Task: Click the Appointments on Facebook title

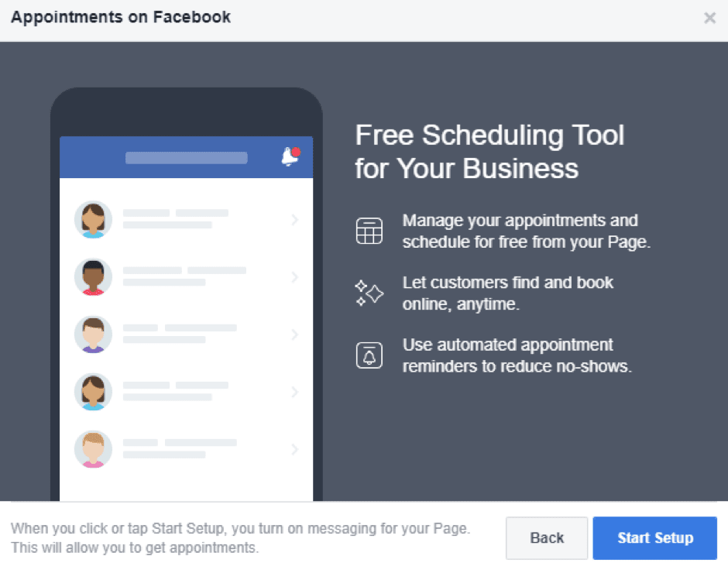Action: coord(121,17)
